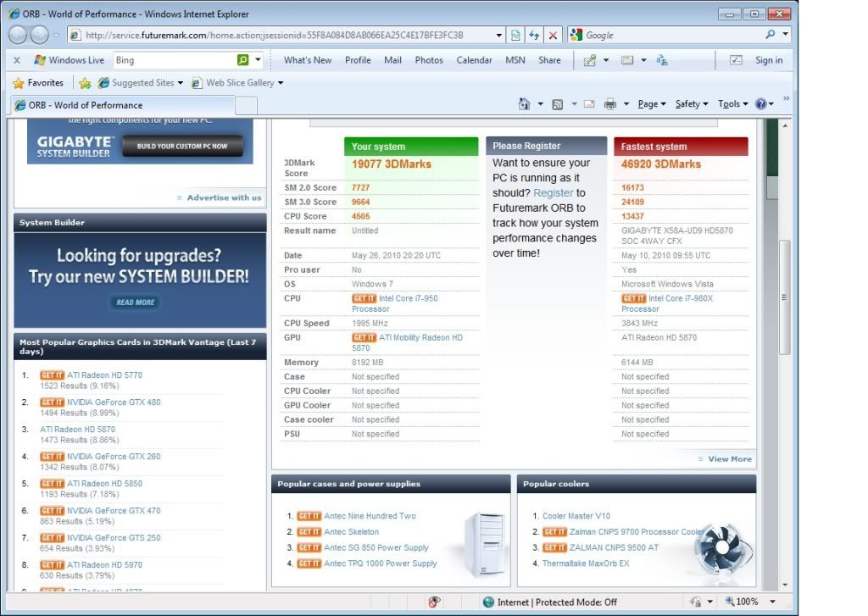Close the Windows Live toolbar
Viewport: 868px width, 616px height.
coord(17,60)
